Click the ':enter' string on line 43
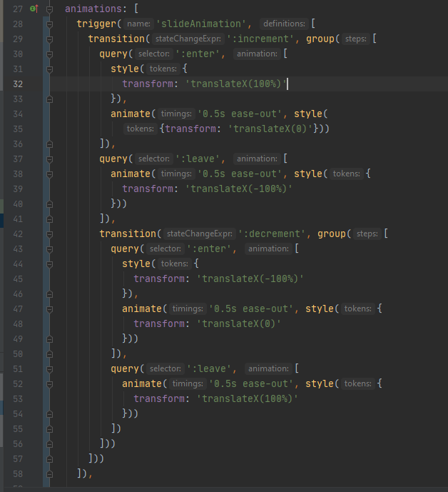This screenshot has width=448, height=492. click(x=209, y=248)
